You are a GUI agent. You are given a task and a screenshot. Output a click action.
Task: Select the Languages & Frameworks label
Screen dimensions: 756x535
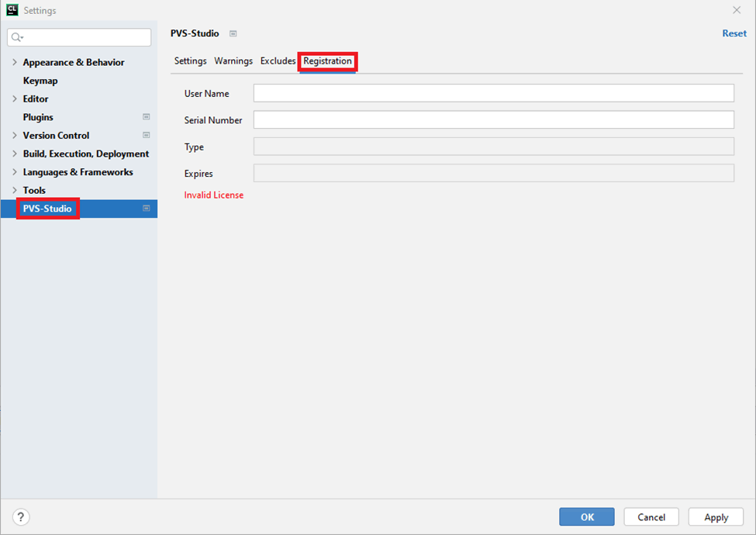[x=78, y=172]
